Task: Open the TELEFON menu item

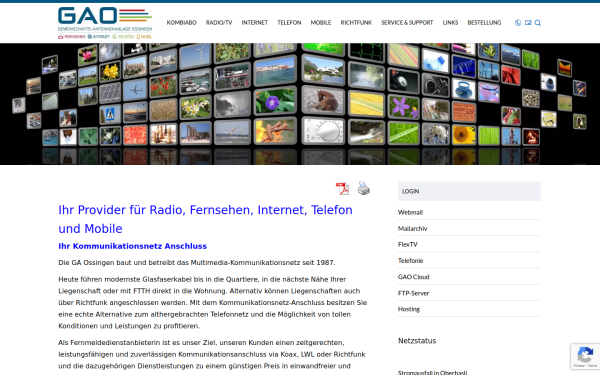Action: click(289, 23)
